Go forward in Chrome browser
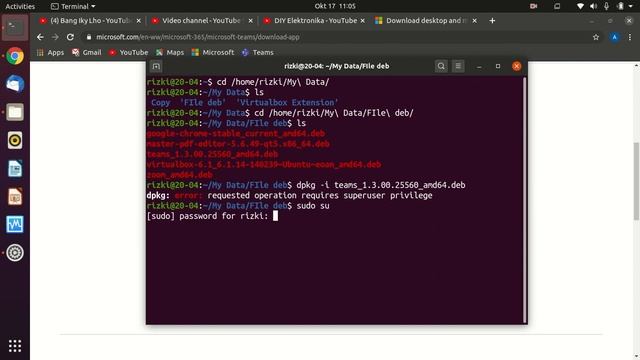Image resolution: width=640 pixels, height=360 pixels. click(55, 37)
